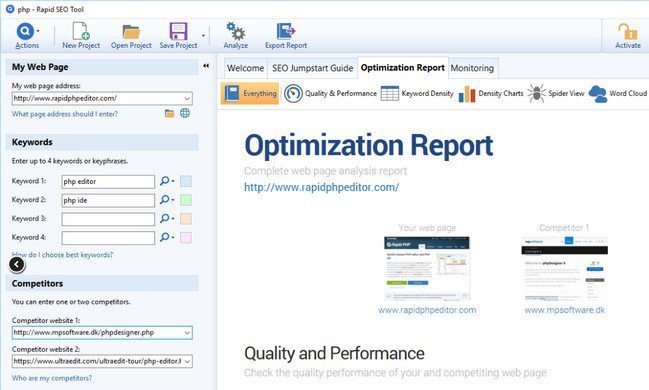Open Keyword 2 search magnifier menu
649x390 pixels.
click(x=167, y=200)
